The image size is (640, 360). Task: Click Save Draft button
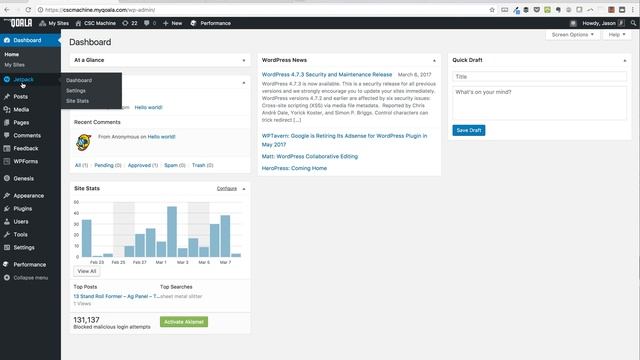point(469,130)
